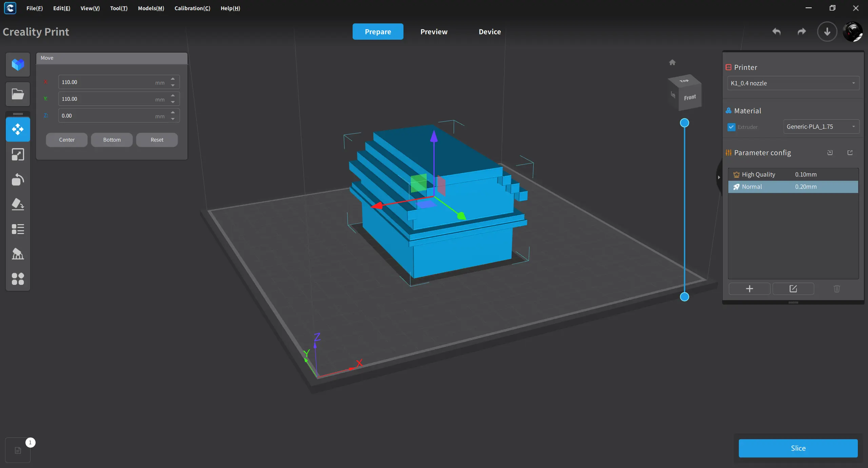Select the Rotate tool icon
The height and width of the screenshot is (468, 868).
tap(18, 179)
